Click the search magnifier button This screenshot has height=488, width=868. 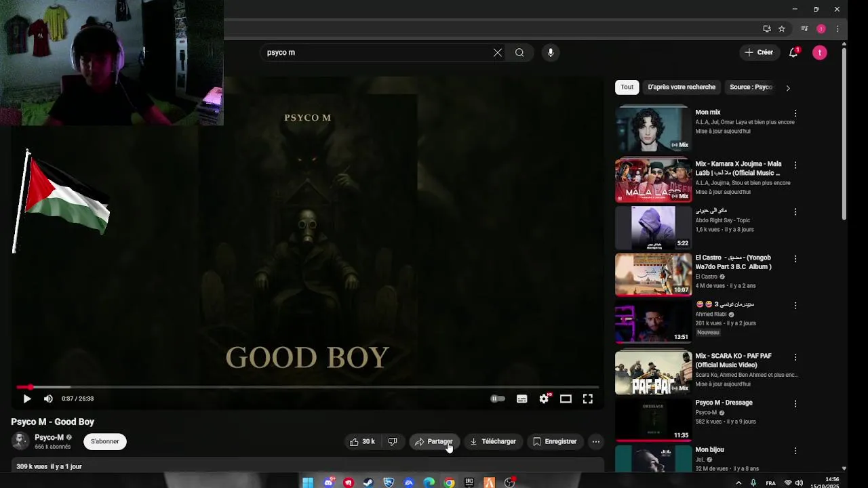point(519,52)
